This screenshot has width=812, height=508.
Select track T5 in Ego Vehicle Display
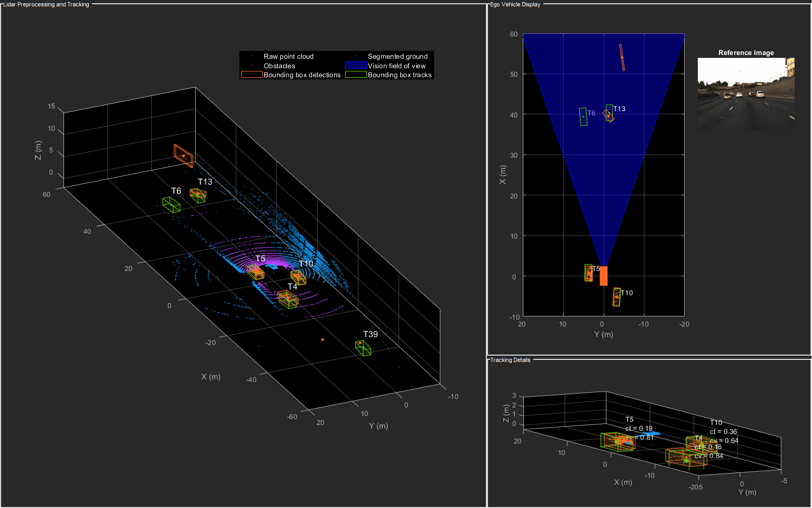[x=588, y=273]
